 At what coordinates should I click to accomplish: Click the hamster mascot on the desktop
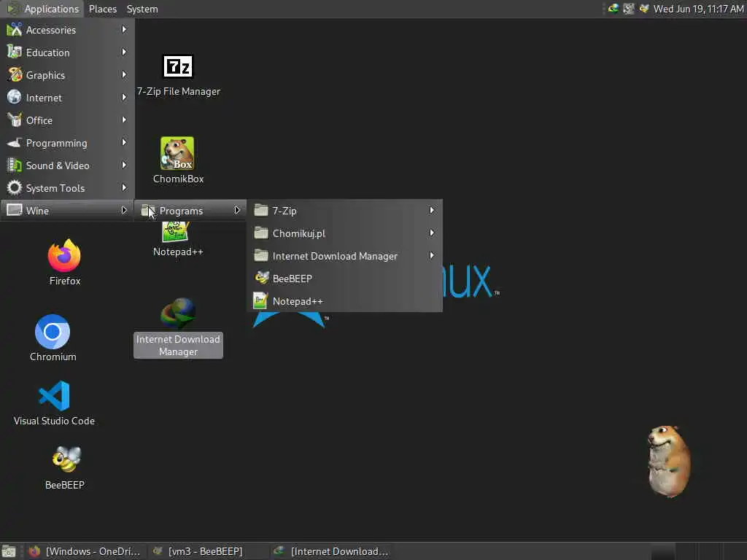pos(669,461)
